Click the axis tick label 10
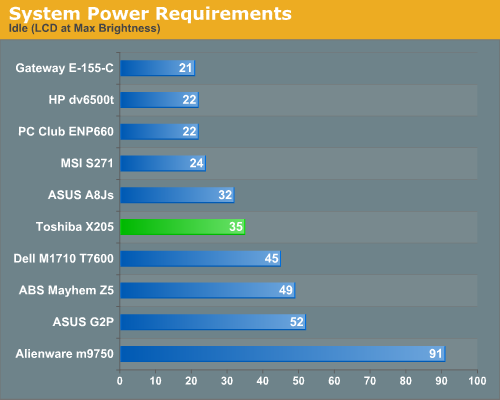Image resolution: width=500 pixels, height=400 pixels. (x=155, y=381)
